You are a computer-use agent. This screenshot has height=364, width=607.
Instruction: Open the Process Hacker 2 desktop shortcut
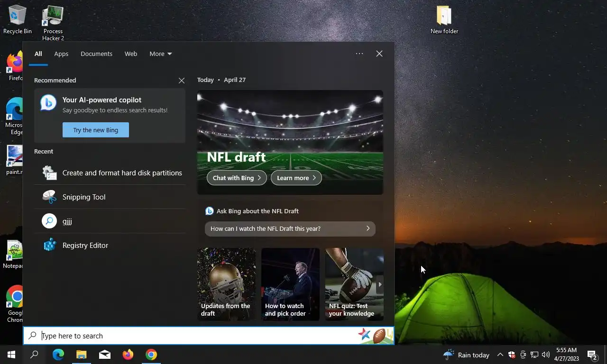click(53, 23)
